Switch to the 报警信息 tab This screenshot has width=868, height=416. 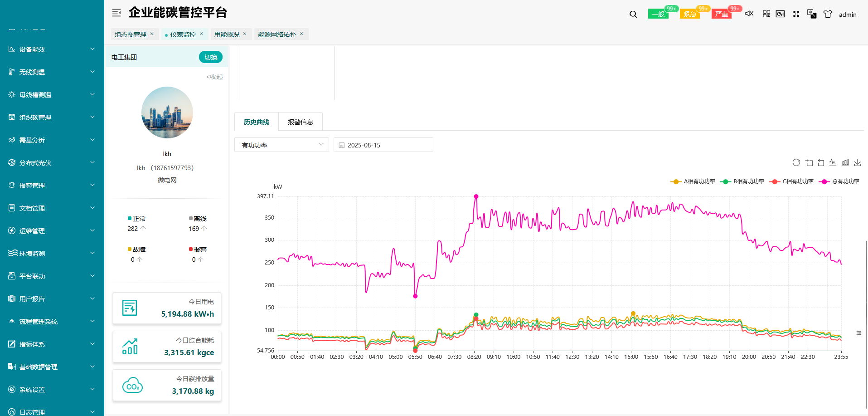click(300, 122)
